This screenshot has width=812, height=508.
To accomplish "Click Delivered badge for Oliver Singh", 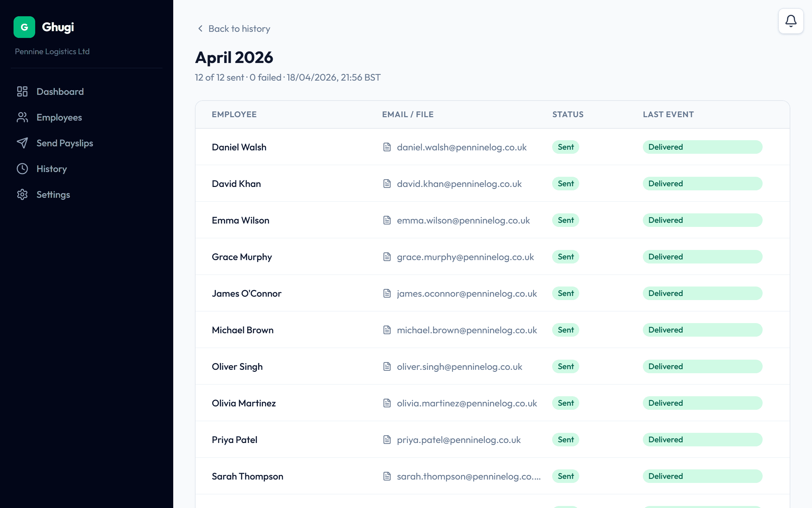I will pyautogui.click(x=702, y=366).
